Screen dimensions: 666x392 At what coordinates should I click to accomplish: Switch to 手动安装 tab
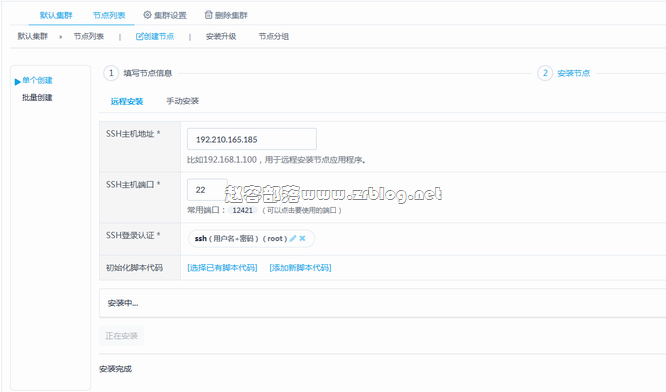[x=183, y=101]
